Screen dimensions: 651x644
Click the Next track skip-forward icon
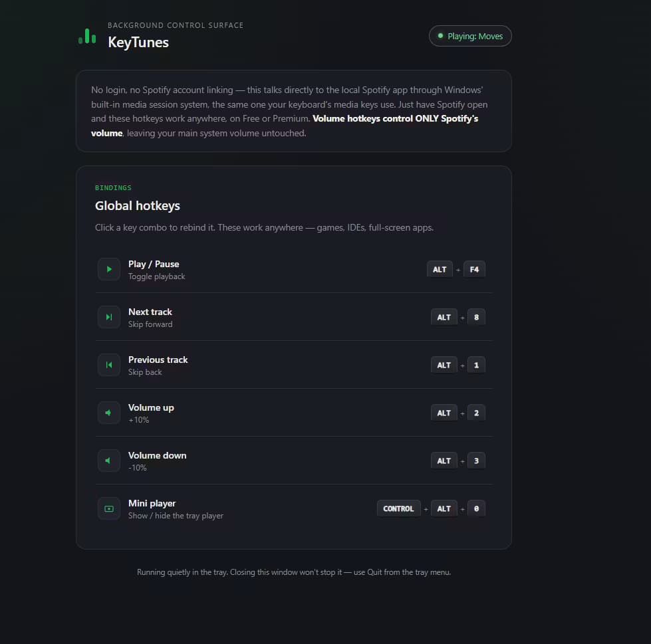point(109,317)
